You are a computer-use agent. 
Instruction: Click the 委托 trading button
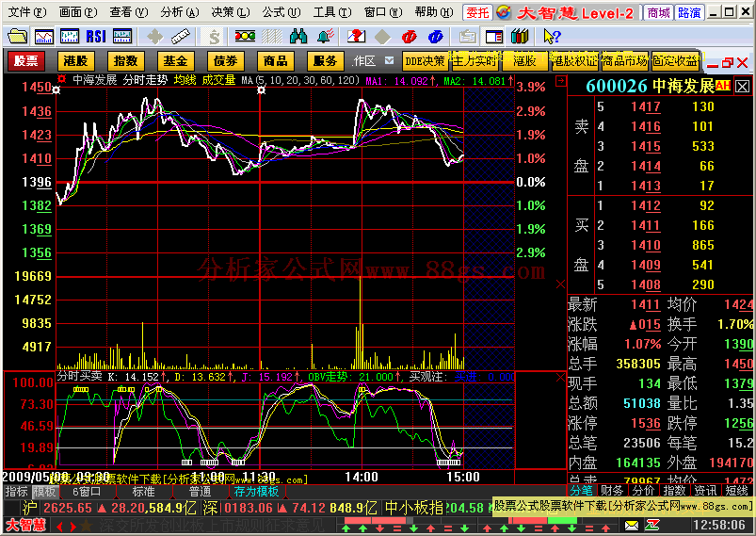tap(477, 12)
